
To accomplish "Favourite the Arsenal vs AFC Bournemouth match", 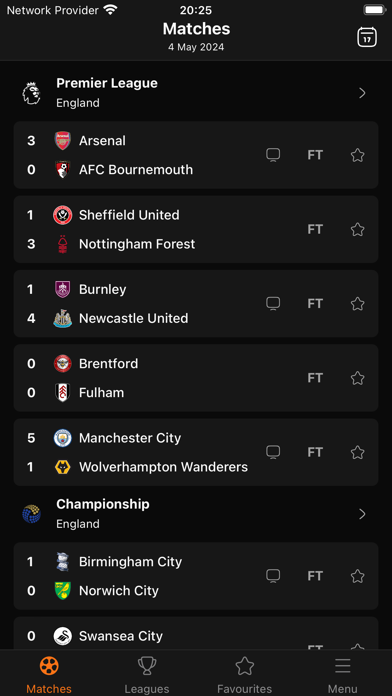I will pyautogui.click(x=357, y=155).
